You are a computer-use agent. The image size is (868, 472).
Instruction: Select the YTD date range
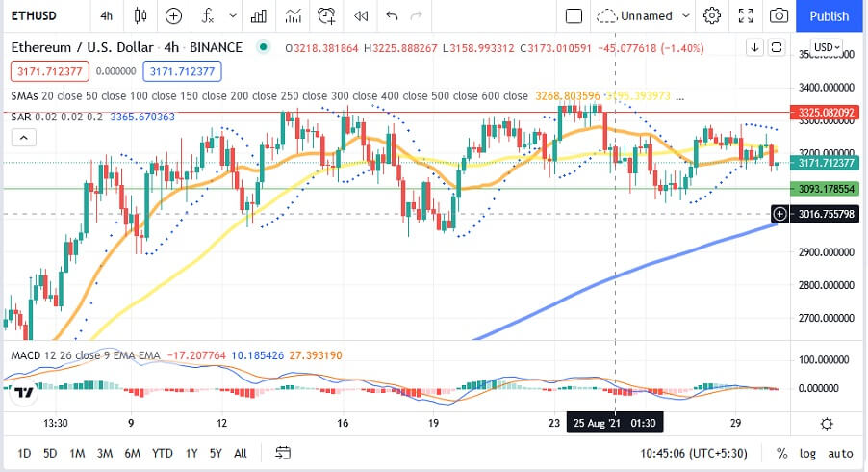pyautogui.click(x=163, y=453)
